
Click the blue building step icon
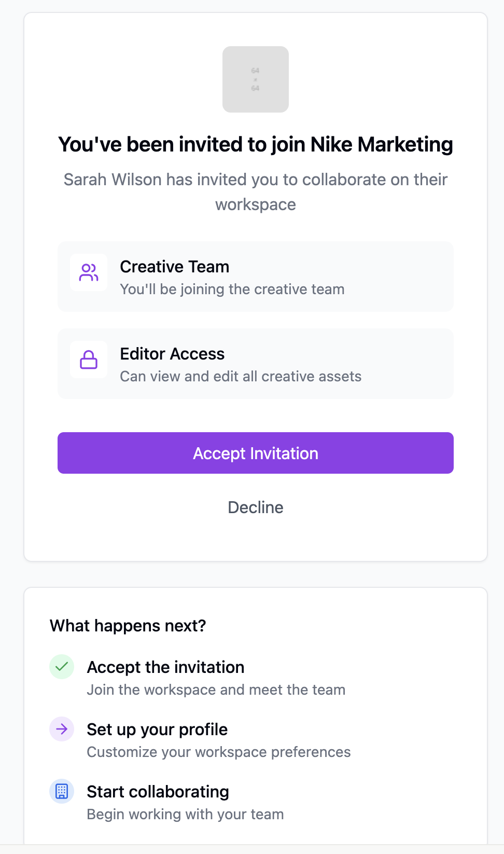pos(62,791)
